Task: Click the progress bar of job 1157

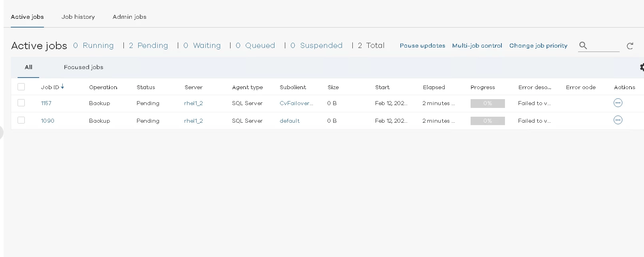Action: click(x=487, y=103)
